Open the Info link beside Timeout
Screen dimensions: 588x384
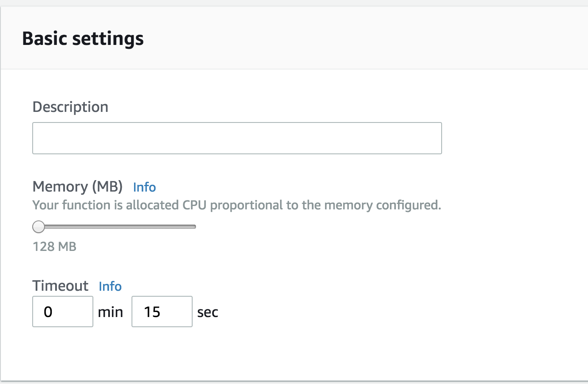110,286
